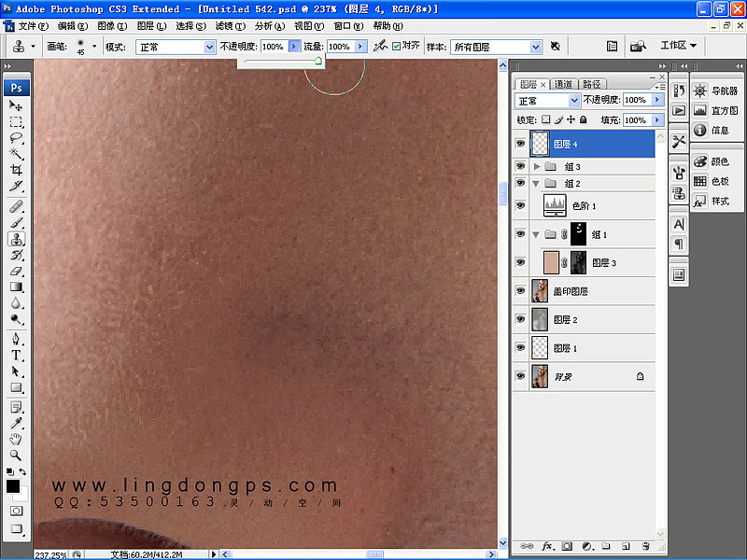
Task: Select the Crop tool
Action: 16,170
